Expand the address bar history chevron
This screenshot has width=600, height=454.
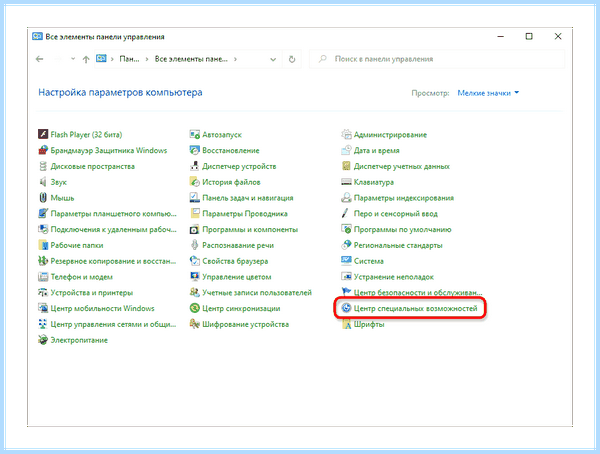point(273,59)
